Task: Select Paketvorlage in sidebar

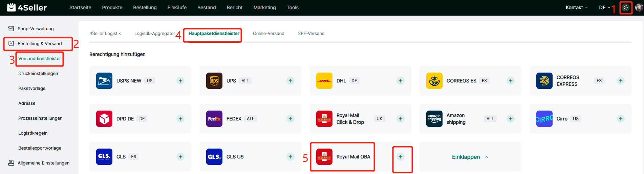Action: click(32, 88)
